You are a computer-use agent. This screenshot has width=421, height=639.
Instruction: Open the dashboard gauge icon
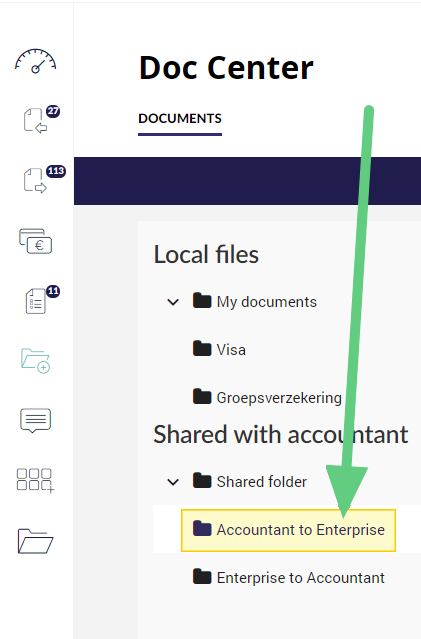tap(35, 61)
